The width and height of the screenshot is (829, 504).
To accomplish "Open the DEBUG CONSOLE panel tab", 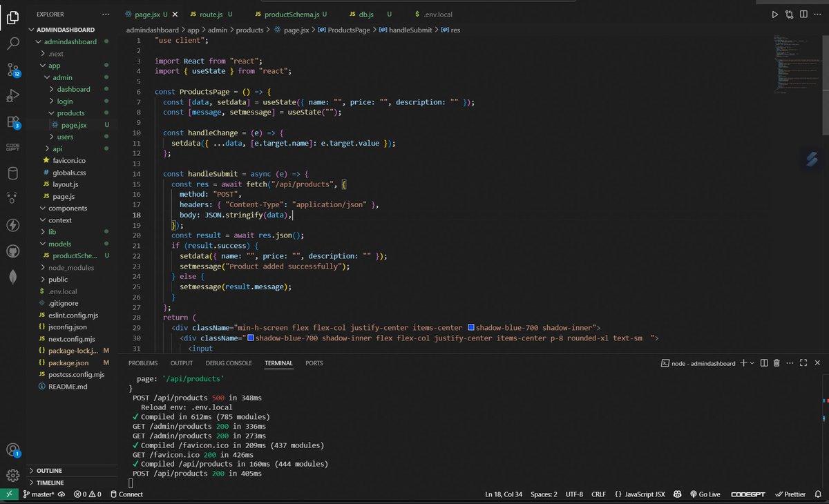I will point(229,363).
